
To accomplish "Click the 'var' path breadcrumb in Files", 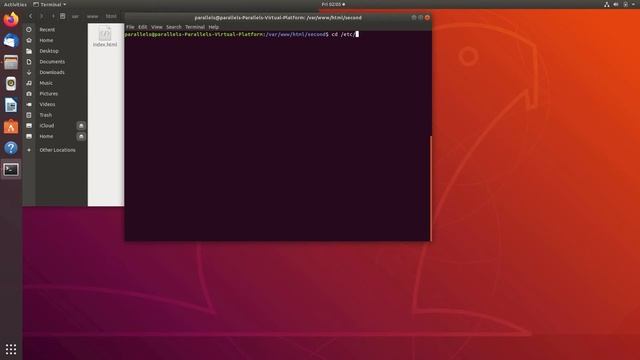I will (75, 16).
